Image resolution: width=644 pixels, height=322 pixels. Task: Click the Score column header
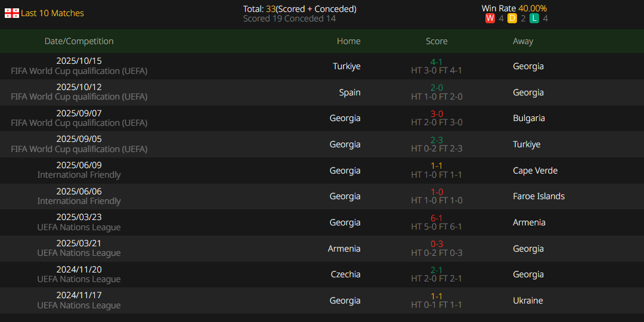click(436, 41)
